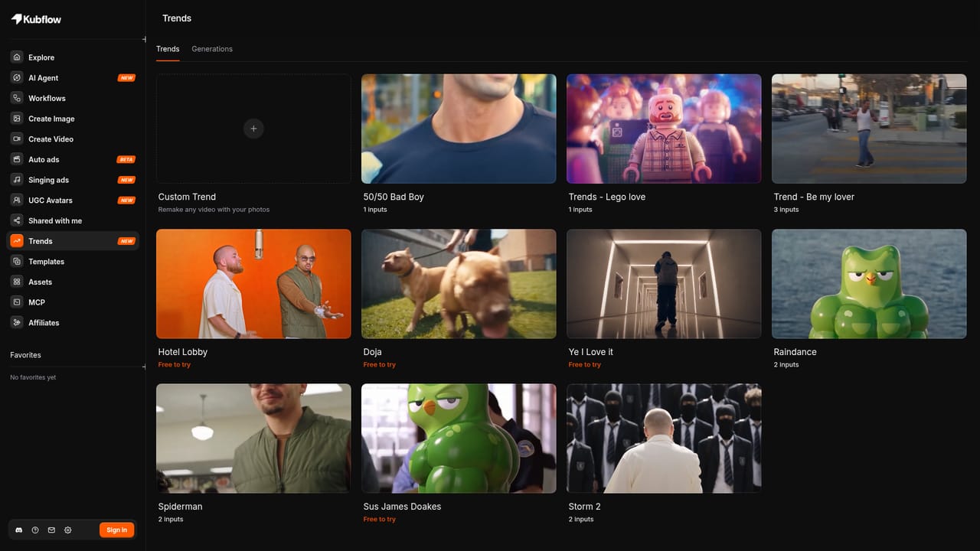Click 'Remake any video with your photos' text
The width and height of the screenshot is (980, 551).
click(214, 210)
